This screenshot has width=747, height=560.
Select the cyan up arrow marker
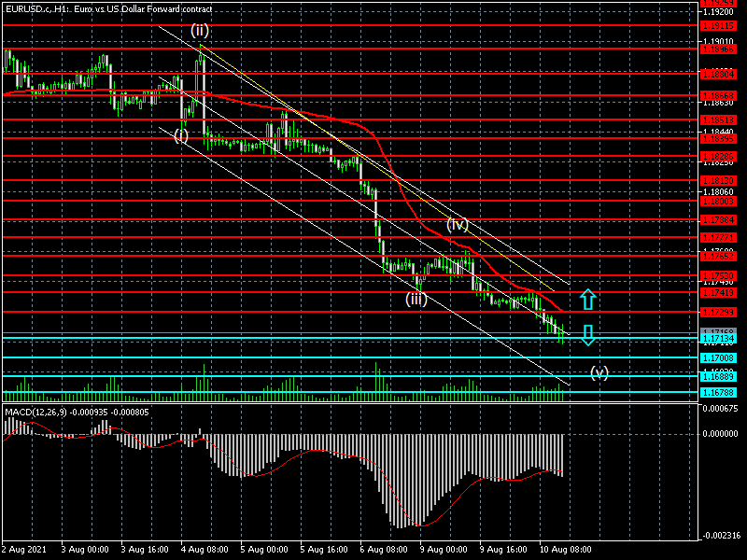pos(588,300)
